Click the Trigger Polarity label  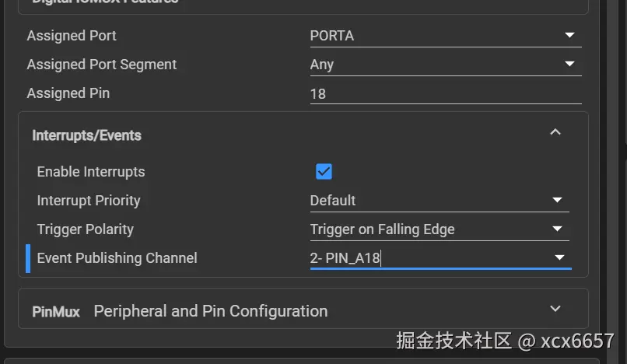click(x=86, y=229)
